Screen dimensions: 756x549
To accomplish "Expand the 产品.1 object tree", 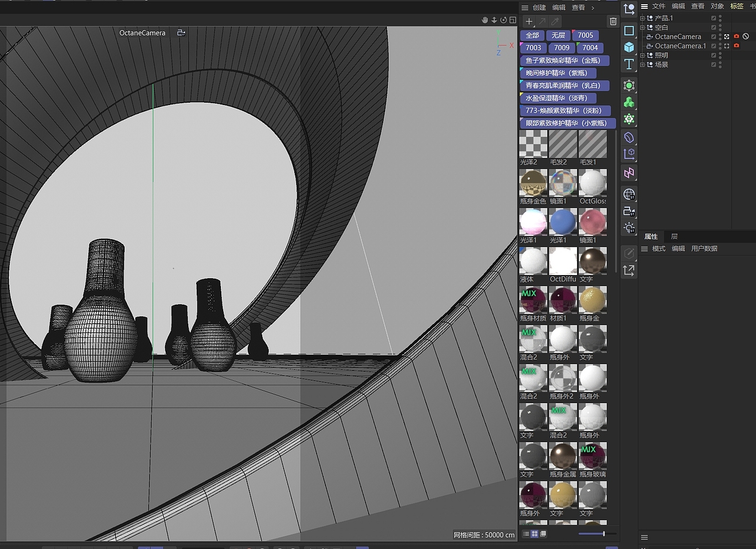I will tap(643, 18).
